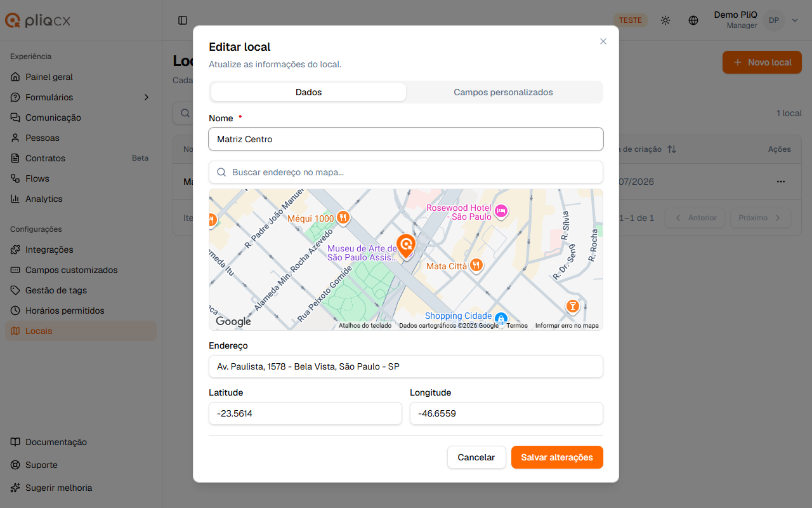The height and width of the screenshot is (508, 812).
Task: Open Horários permitidos settings
Action: 81,311
